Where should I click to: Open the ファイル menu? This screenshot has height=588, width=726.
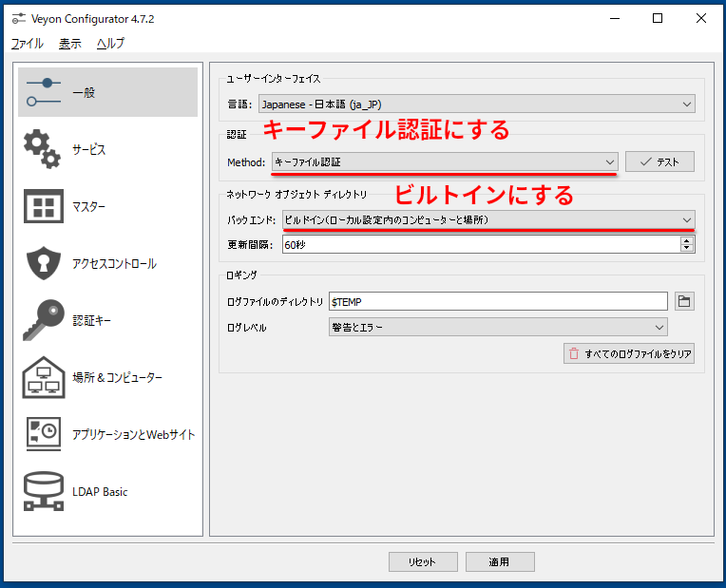[x=27, y=44]
